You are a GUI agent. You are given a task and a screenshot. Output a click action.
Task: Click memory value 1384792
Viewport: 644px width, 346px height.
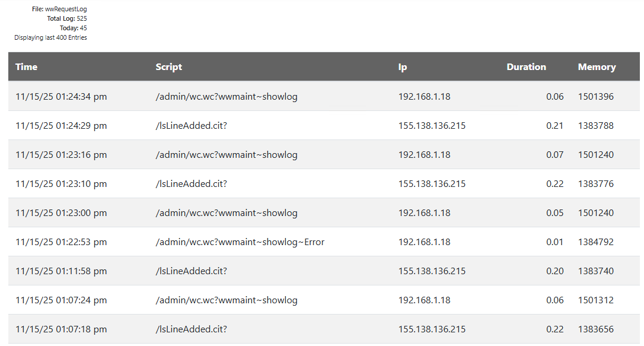tap(595, 242)
